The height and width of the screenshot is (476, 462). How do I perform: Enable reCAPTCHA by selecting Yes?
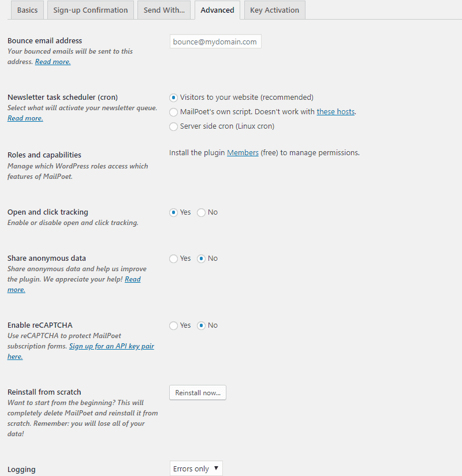coord(173,325)
